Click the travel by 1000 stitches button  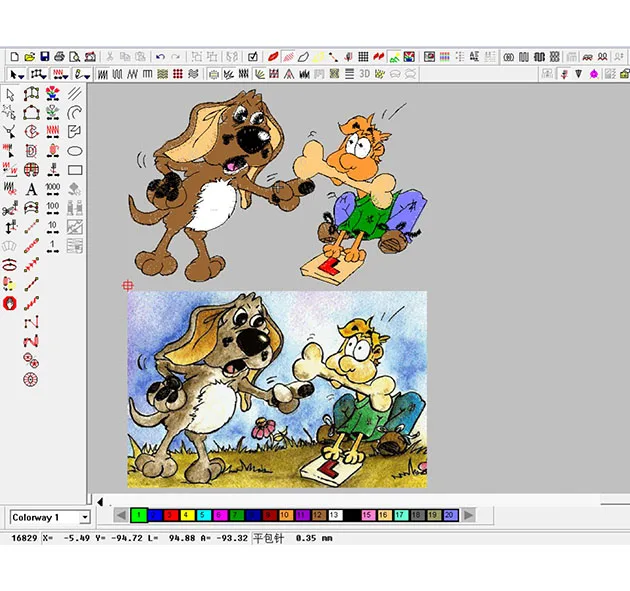click(53, 189)
